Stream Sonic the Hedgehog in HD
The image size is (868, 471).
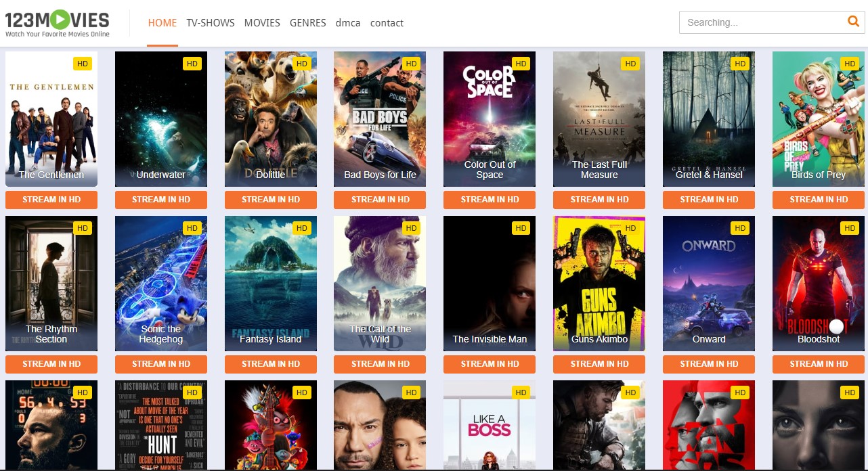pyautogui.click(x=161, y=364)
